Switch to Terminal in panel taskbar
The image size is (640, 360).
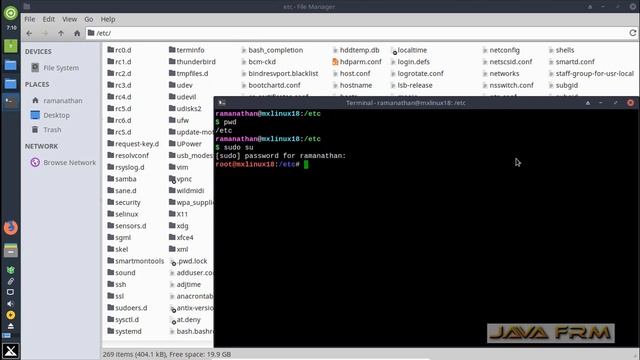point(11,102)
